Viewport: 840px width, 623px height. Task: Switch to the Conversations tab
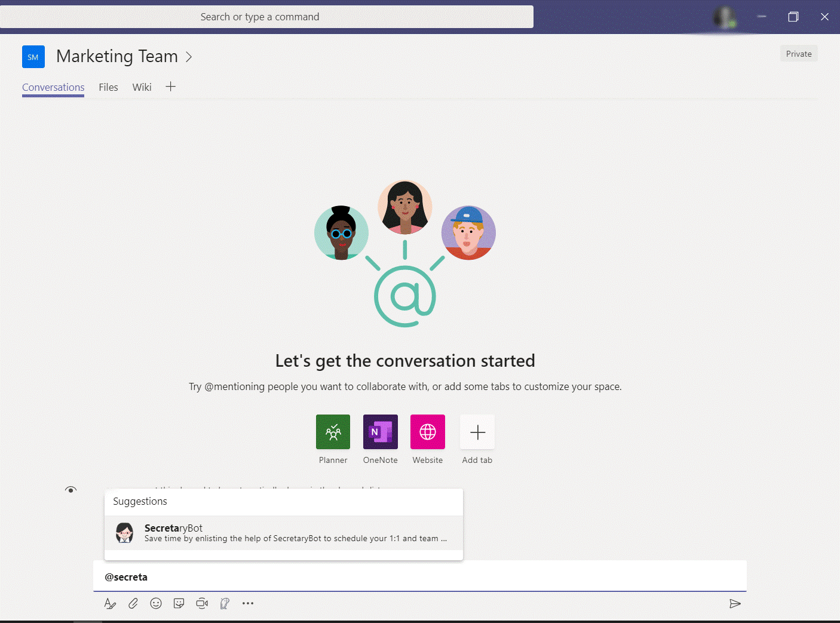[53, 87]
